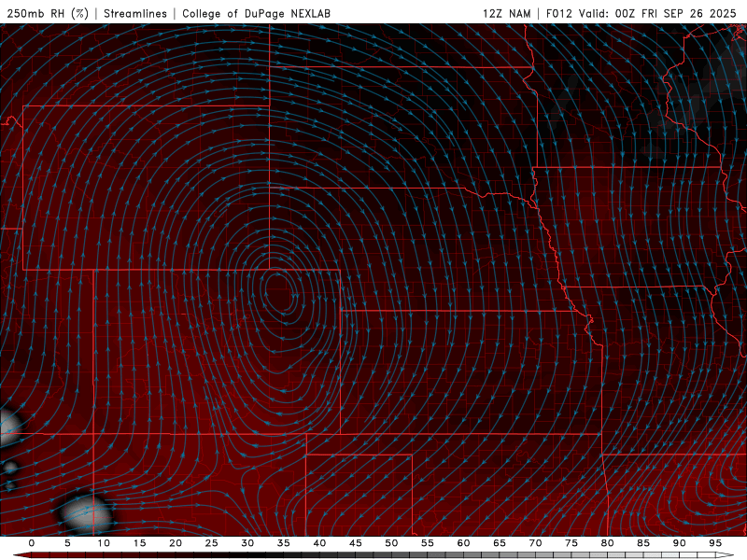This screenshot has width=747, height=560.
Task: Click the "85" color scale label
Action: coord(643,543)
